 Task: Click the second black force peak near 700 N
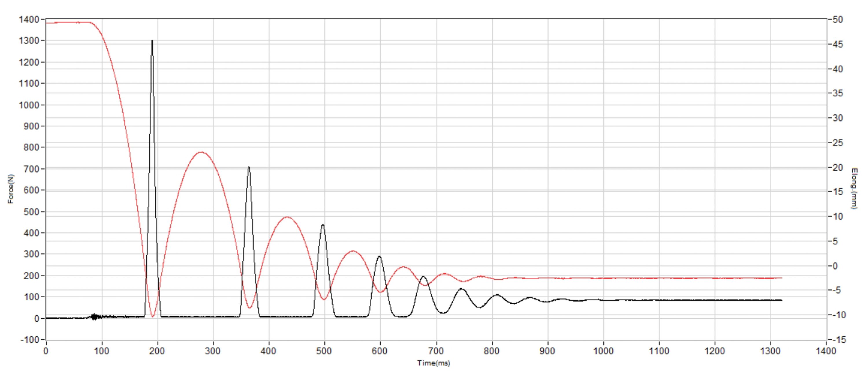pyautogui.click(x=249, y=168)
